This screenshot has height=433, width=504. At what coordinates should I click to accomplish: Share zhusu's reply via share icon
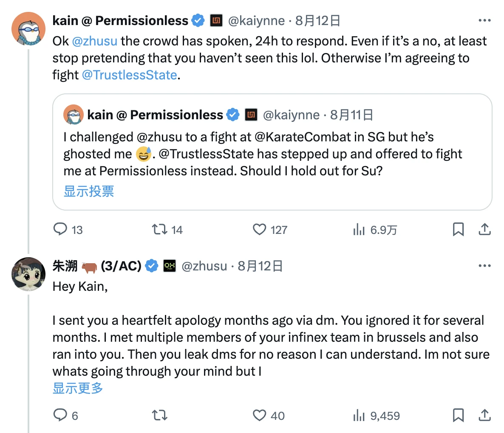point(484,415)
